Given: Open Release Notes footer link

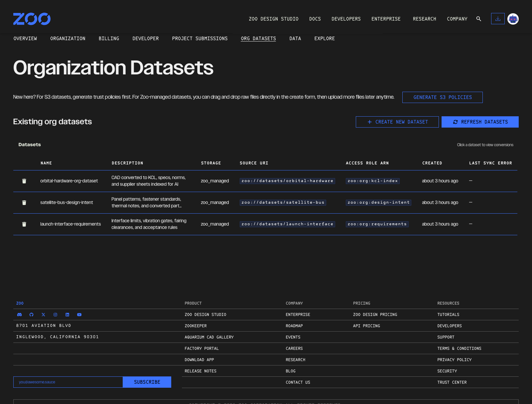Looking at the screenshot, I should 200,371.
